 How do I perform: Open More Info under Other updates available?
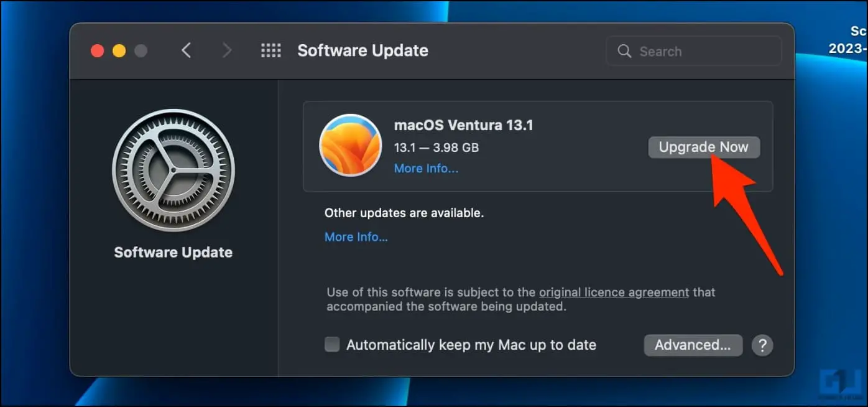[x=356, y=237]
